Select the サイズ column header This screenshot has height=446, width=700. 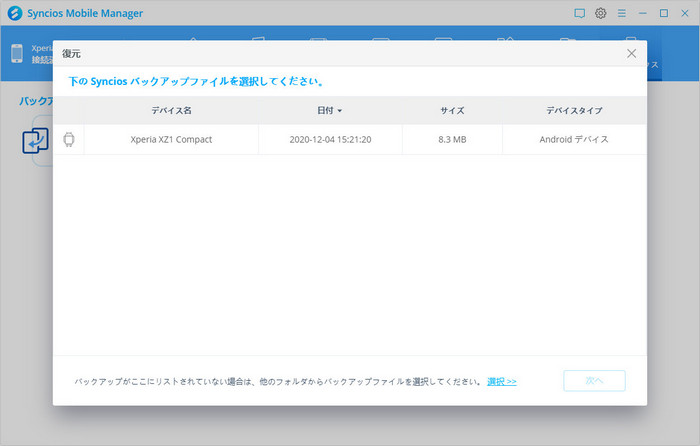pyautogui.click(x=452, y=110)
